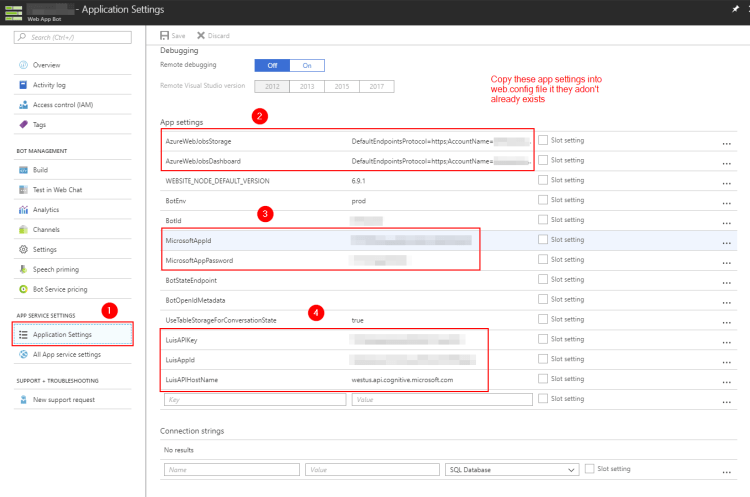This screenshot has width=750, height=497.
Task: Turn remote debugging On
Action: (x=307, y=65)
